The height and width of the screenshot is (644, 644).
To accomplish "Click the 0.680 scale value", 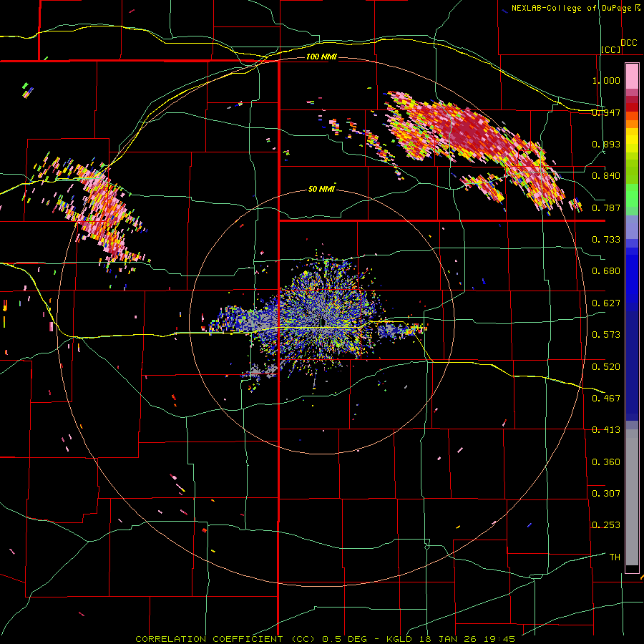I will point(606,271).
